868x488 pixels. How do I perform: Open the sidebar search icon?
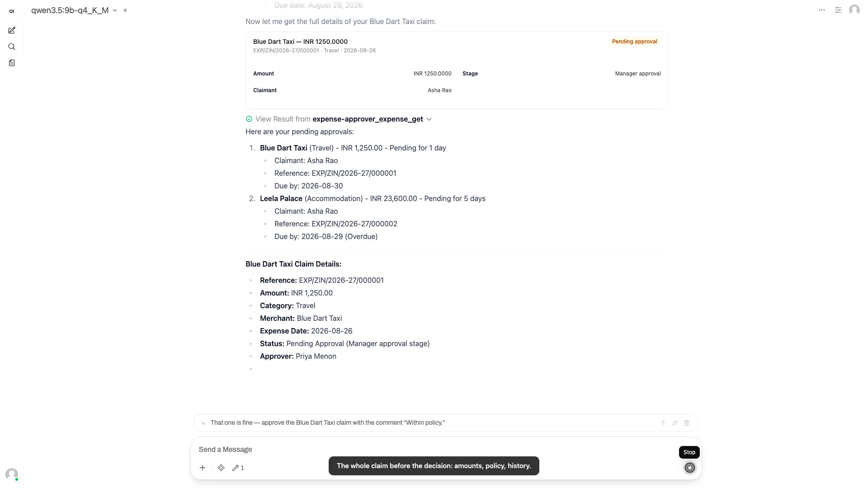click(12, 47)
